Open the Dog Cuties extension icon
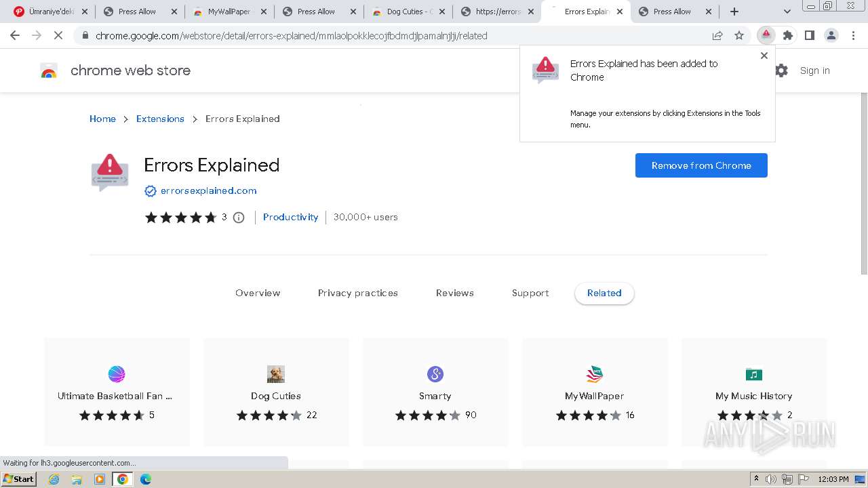The height and width of the screenshot is (488, 868). (x=276, y=374)
